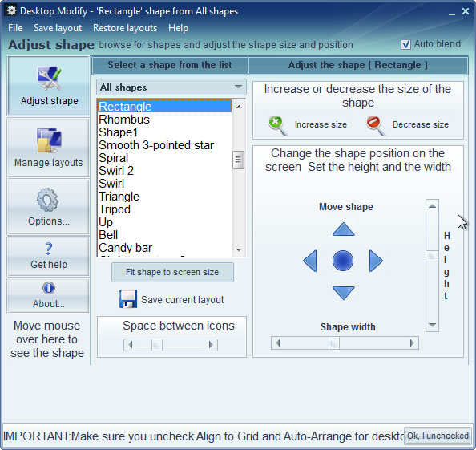Open the Restore layouts menu

125,28
